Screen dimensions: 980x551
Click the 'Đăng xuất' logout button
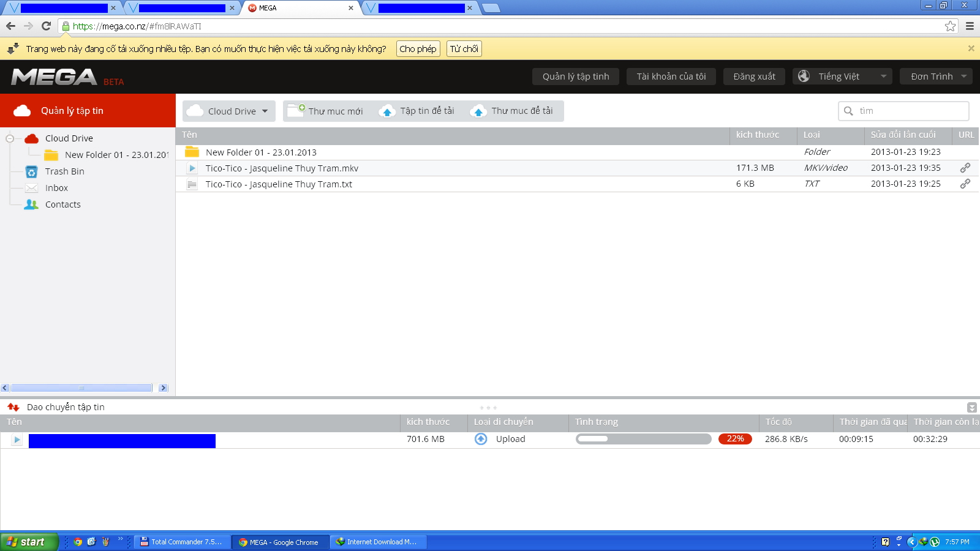(754, 77)
